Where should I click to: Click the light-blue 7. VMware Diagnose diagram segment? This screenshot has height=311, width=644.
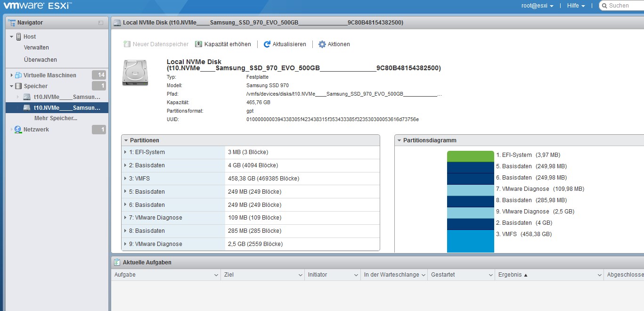470,190
